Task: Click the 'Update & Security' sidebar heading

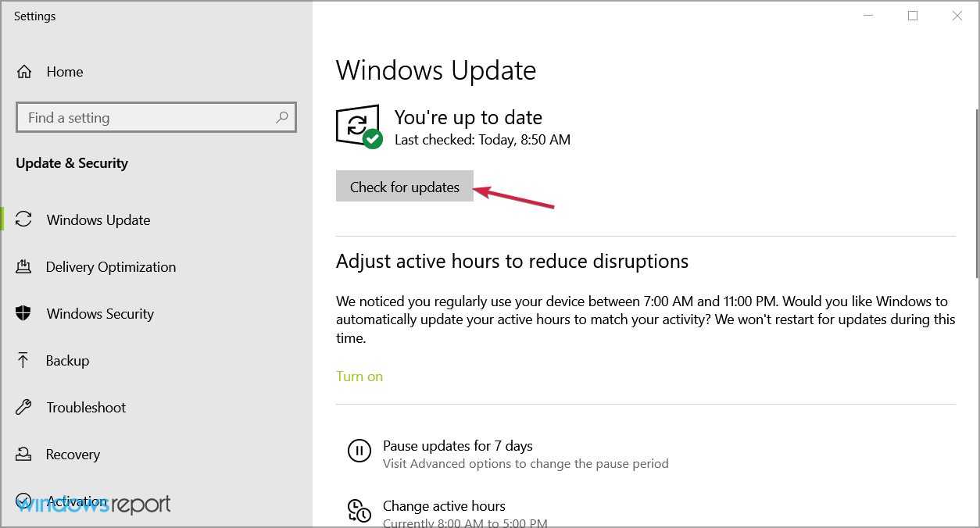Action: [72, 163]
